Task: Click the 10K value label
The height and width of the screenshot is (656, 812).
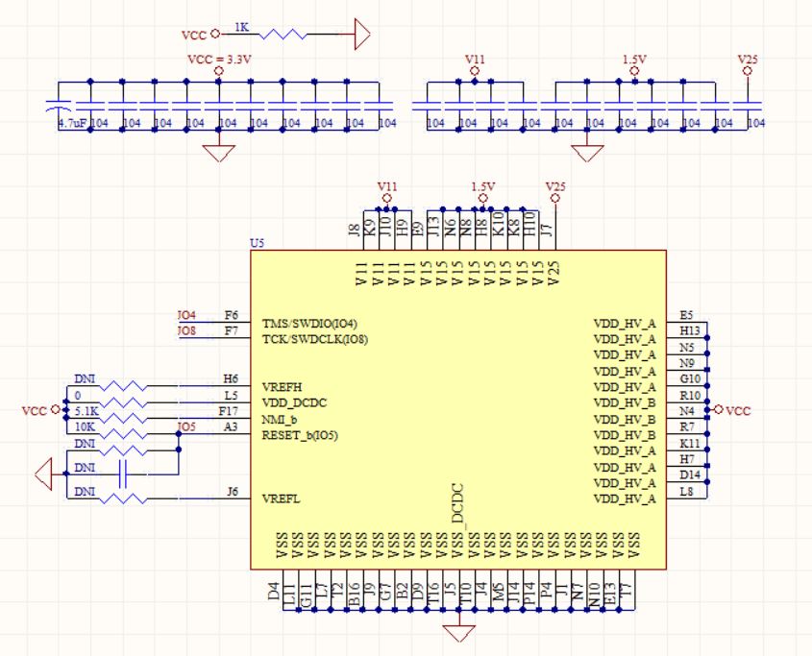Action: point(85,426)
